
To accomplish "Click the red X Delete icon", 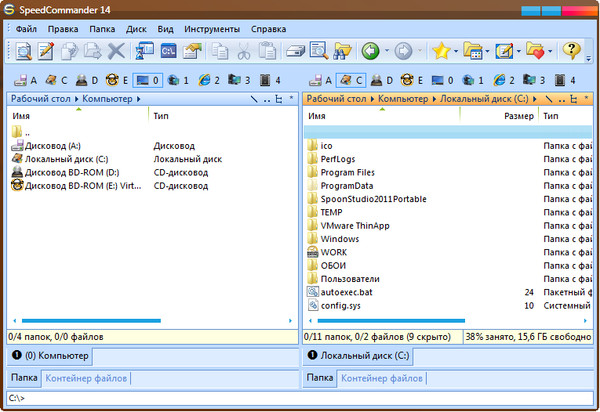I will [117, 50].
